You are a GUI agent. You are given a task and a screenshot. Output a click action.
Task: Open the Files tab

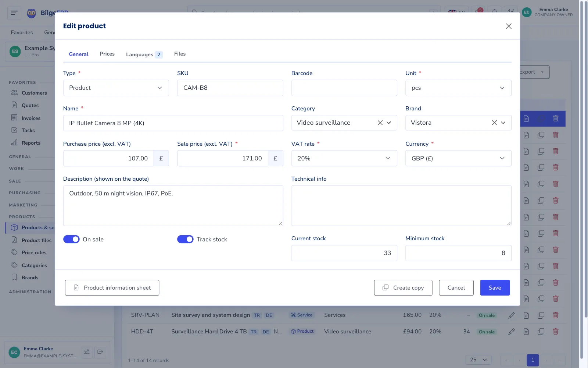tap(180, 54)
